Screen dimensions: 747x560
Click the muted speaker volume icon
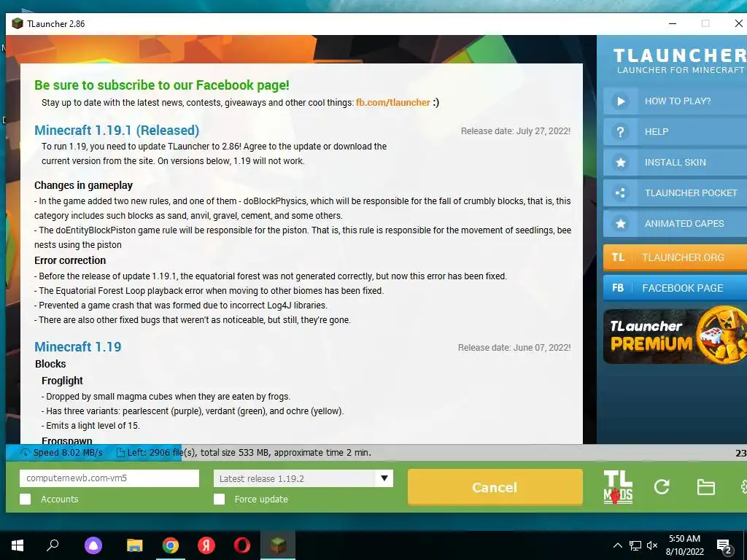coord(652,545)
